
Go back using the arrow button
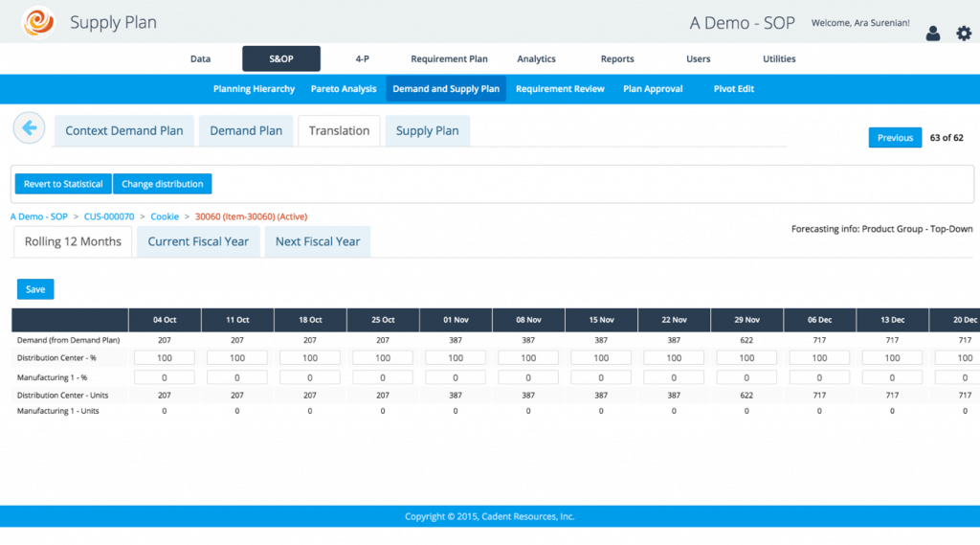pyautogui.click(x=29, y=128)
